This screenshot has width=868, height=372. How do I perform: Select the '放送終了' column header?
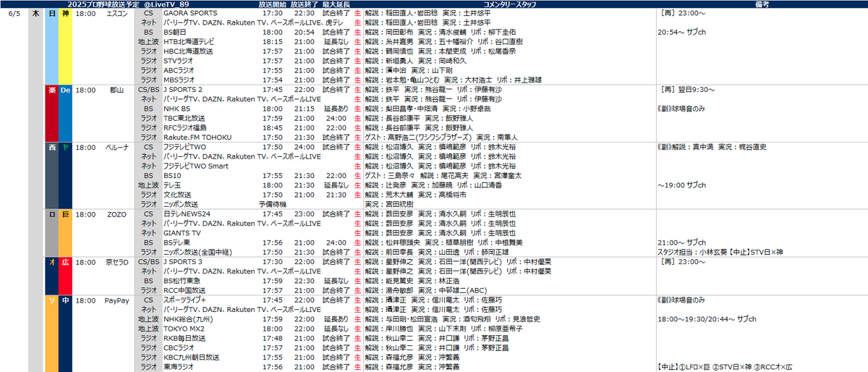303,4
